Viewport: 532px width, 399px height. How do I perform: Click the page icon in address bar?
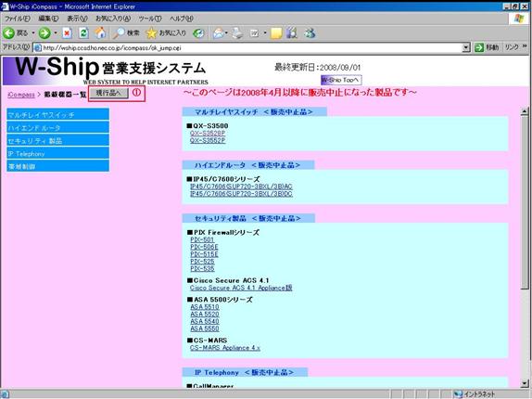(38, 48)
